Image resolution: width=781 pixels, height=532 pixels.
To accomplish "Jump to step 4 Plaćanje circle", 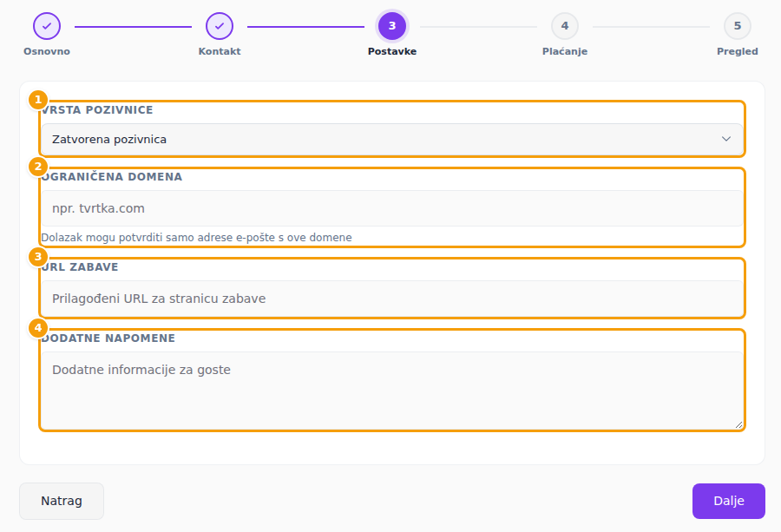I will tap(565, 26).
